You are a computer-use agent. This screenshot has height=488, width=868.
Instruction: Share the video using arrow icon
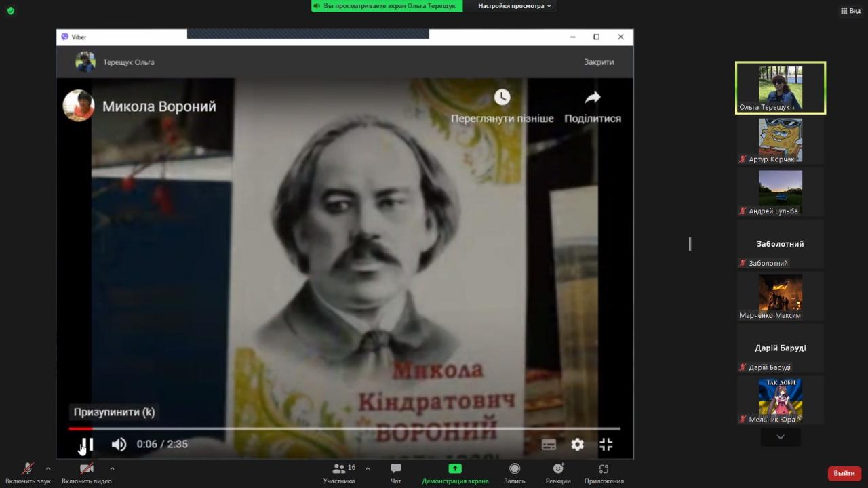592,98
